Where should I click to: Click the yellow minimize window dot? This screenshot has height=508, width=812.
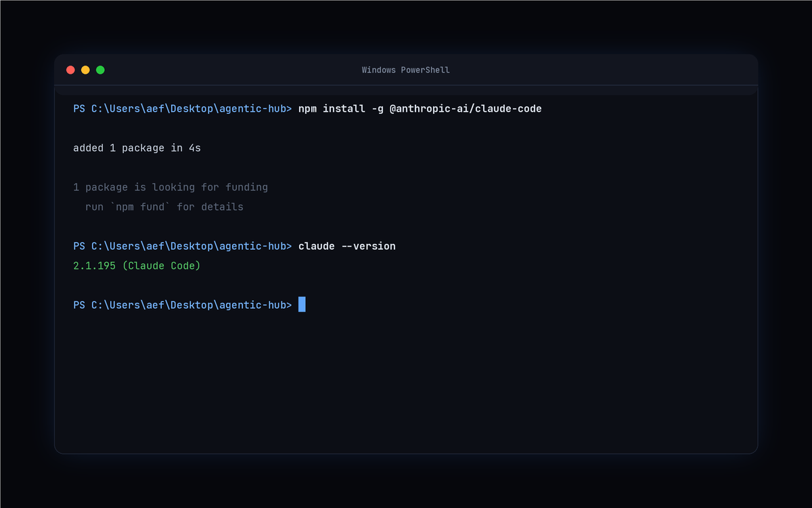tap(85, 70)
